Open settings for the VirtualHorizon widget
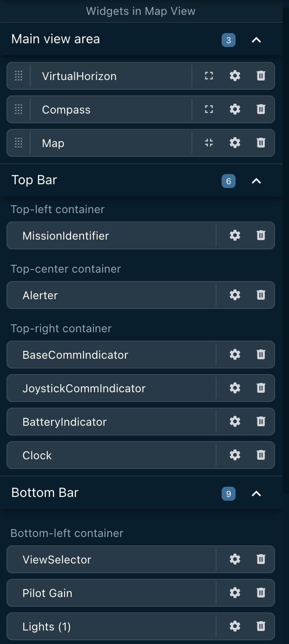 point(235,75)
